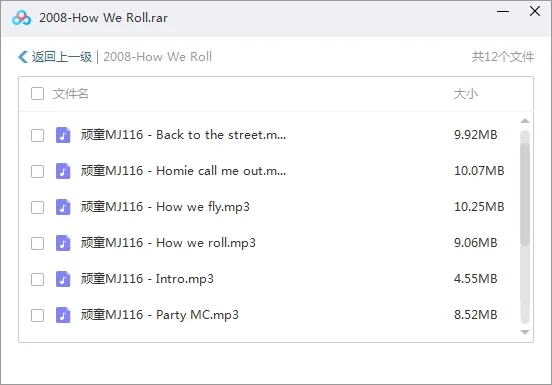Click the scrollbar up arrow

click(x=525, y=121)
